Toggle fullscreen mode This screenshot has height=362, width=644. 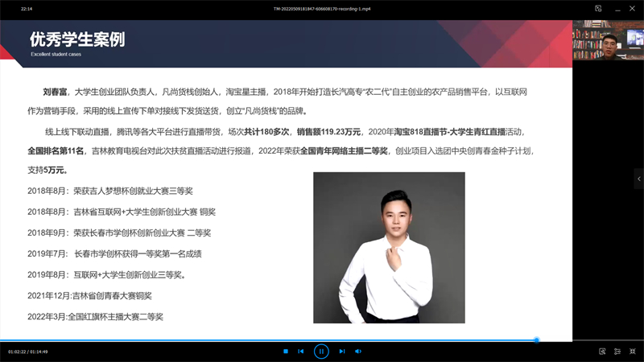pyautogui.click(x=633, y=352)
